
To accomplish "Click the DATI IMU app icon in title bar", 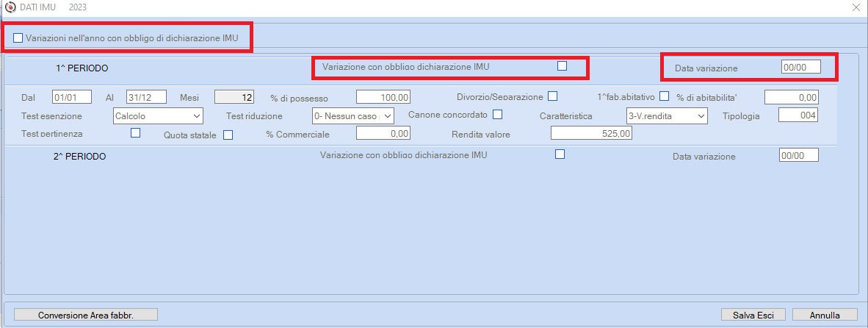I will coord(8,7).
